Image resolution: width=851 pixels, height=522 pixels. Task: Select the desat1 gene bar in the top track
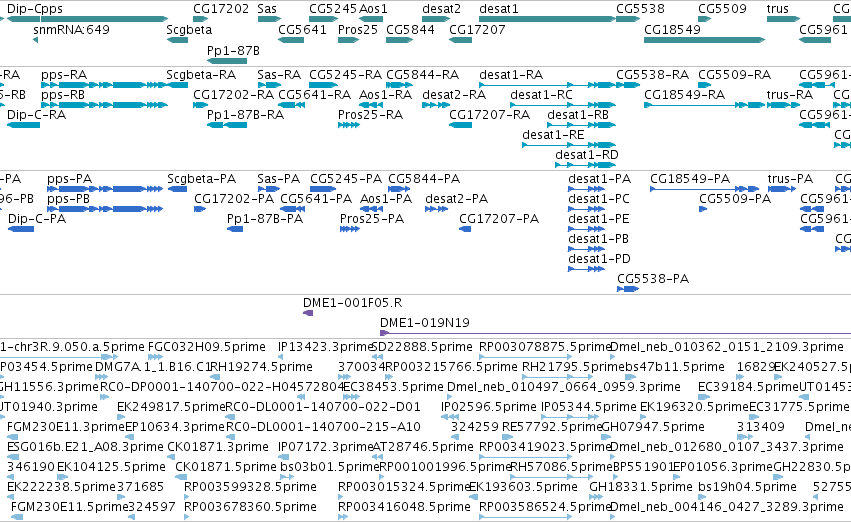point(547,19)
